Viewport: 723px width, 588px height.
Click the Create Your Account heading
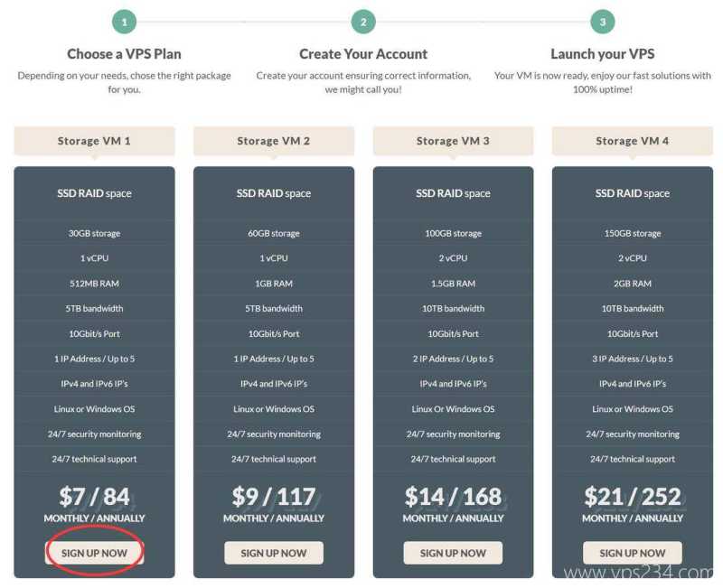(x=363, y=53)
